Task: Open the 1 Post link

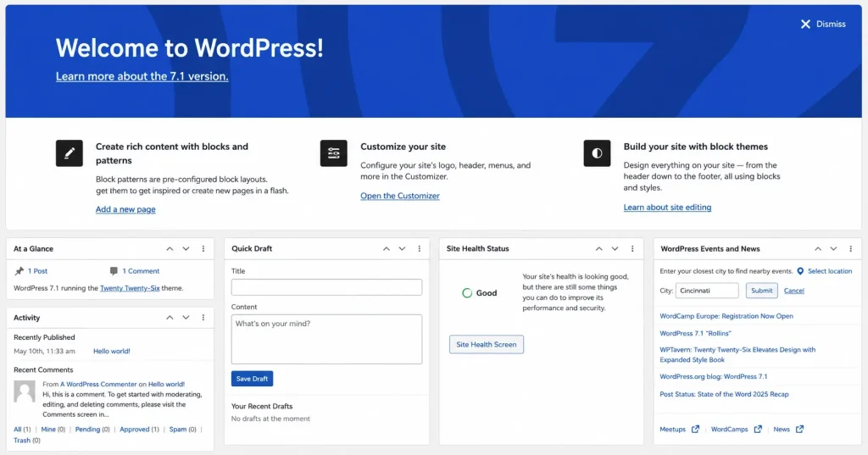Action: pos(37,271)
